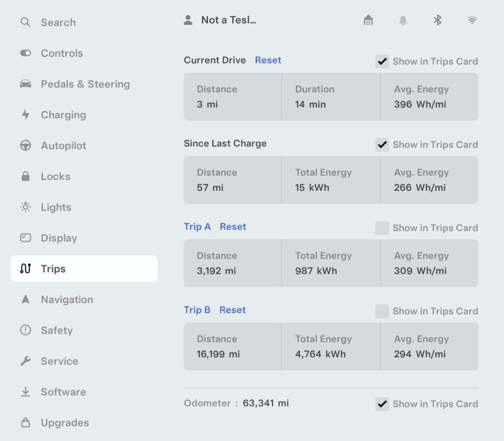
Task: Enable Trip B Show in Trips Card
Action: click(x=382, y=311)
